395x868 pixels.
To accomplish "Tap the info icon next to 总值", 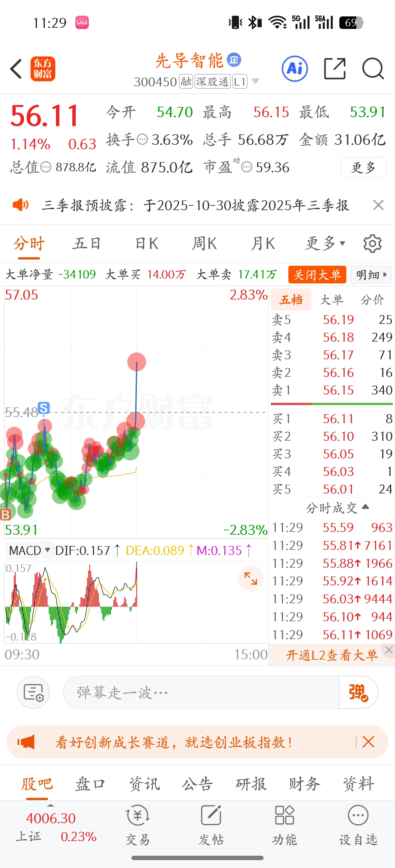I will (x=46, y=167).
